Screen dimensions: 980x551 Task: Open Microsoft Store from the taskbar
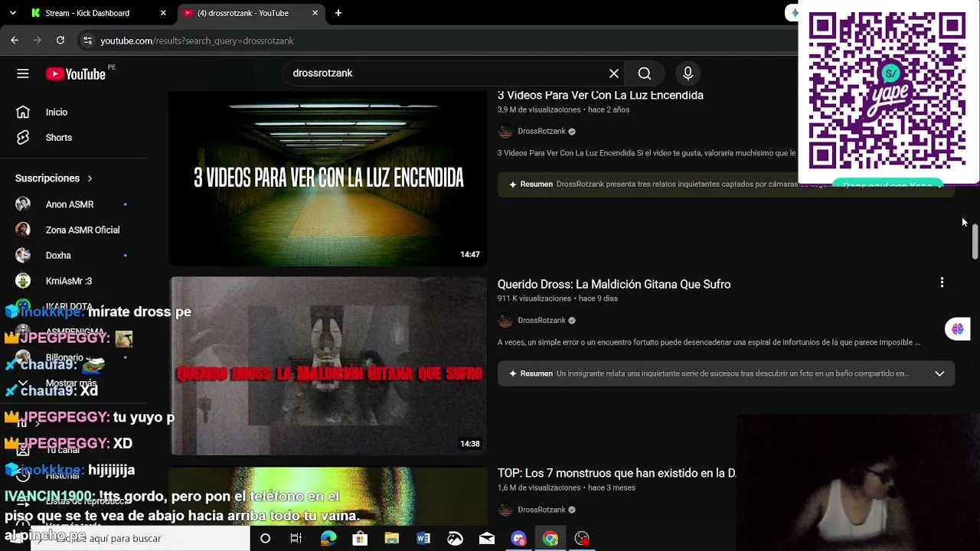pyautogui.click(x=360, y=539)
